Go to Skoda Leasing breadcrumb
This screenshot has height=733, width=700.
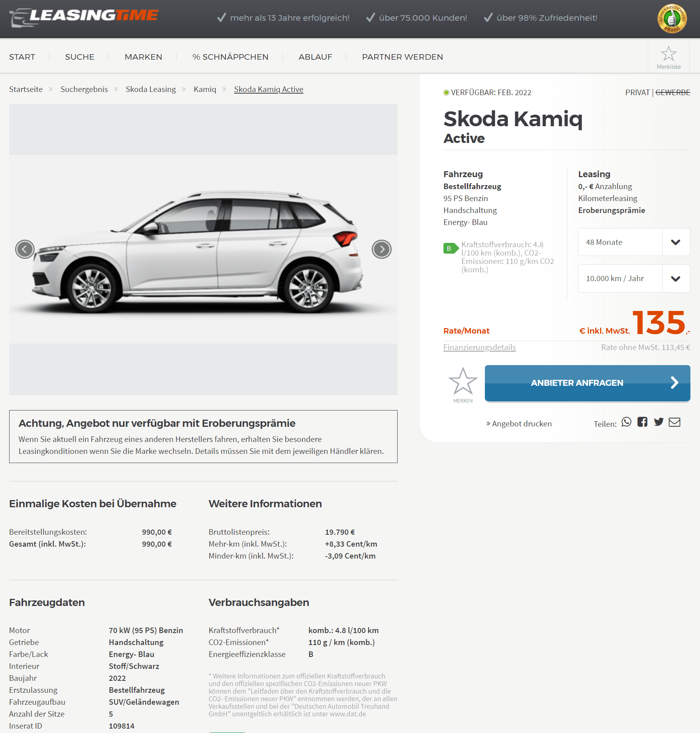pyautogui.click(x=151, y=89)
